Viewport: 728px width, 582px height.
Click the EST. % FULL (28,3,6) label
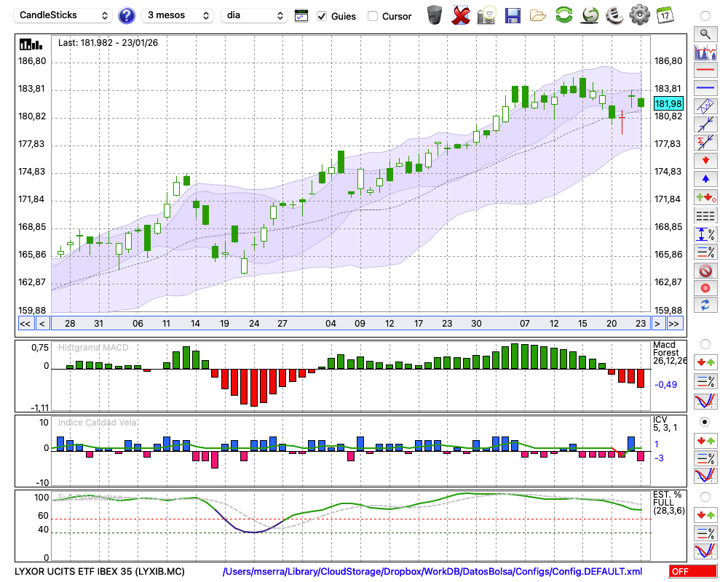669,503
